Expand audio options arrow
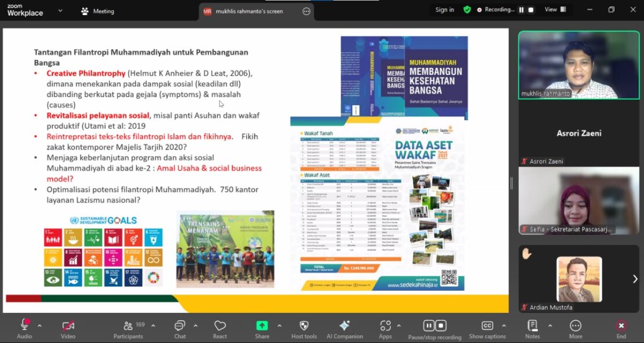Viewport: 644px width, 343px height. coord(39,326)
